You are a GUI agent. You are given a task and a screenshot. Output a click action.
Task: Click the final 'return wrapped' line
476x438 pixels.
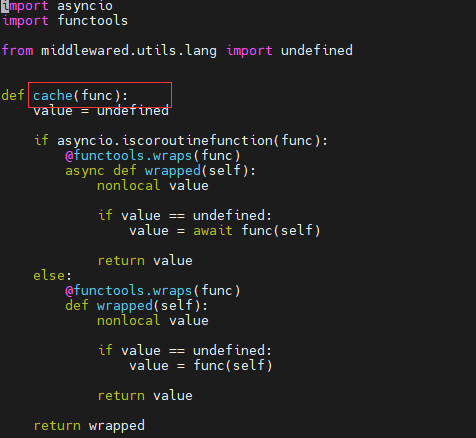[x=89, y=426]
